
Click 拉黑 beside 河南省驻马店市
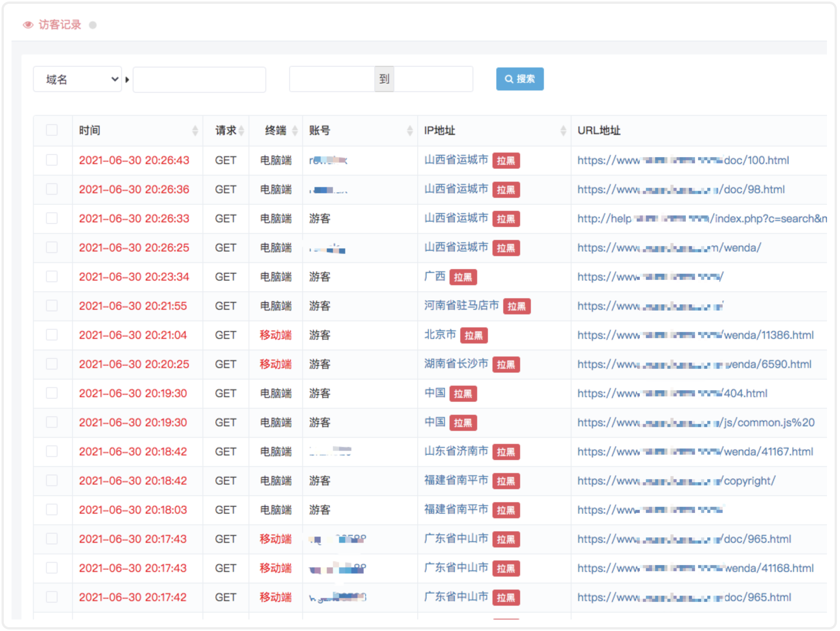(517, 306)
